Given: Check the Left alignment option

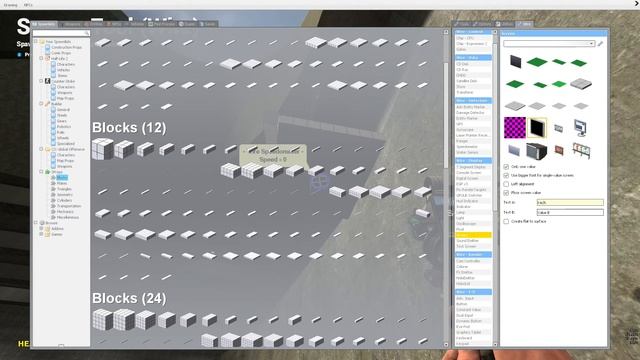Looking at the screenshot, I should point(506,184).
